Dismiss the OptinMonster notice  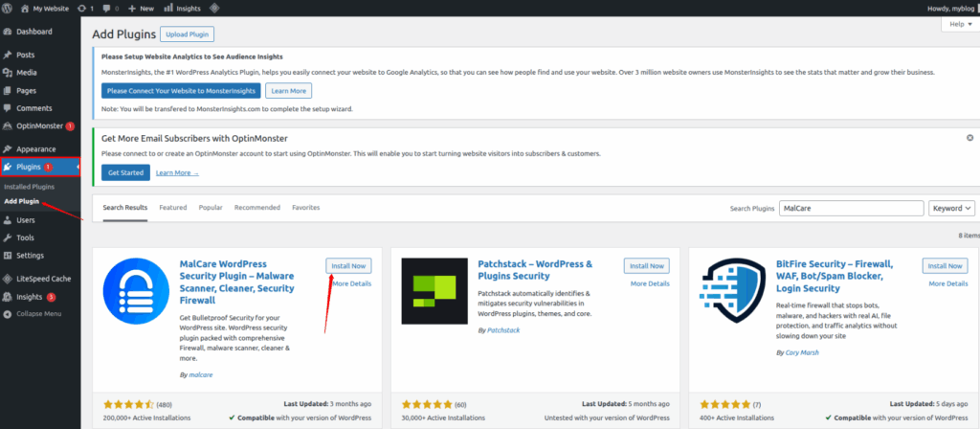pos(970,138)
